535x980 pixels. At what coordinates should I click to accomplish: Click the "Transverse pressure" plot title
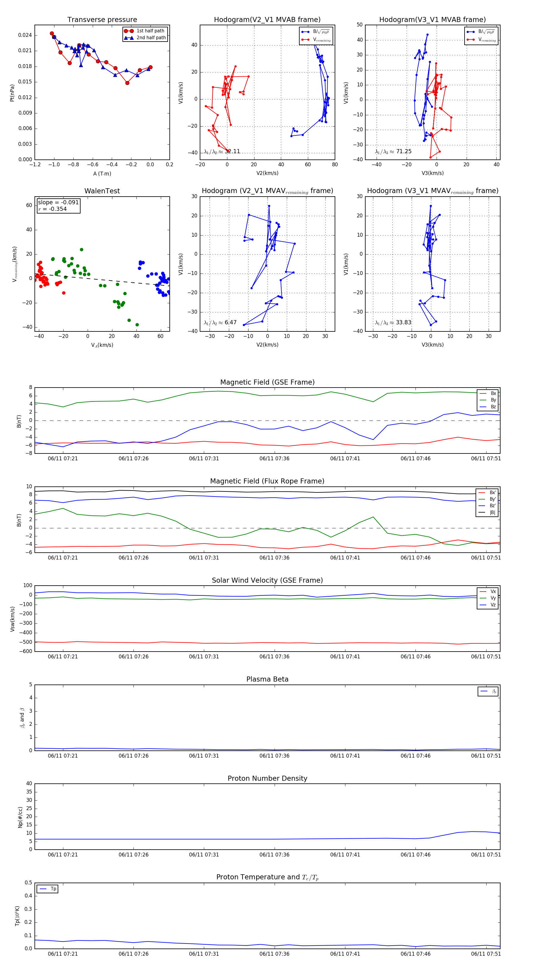[102, 20]
